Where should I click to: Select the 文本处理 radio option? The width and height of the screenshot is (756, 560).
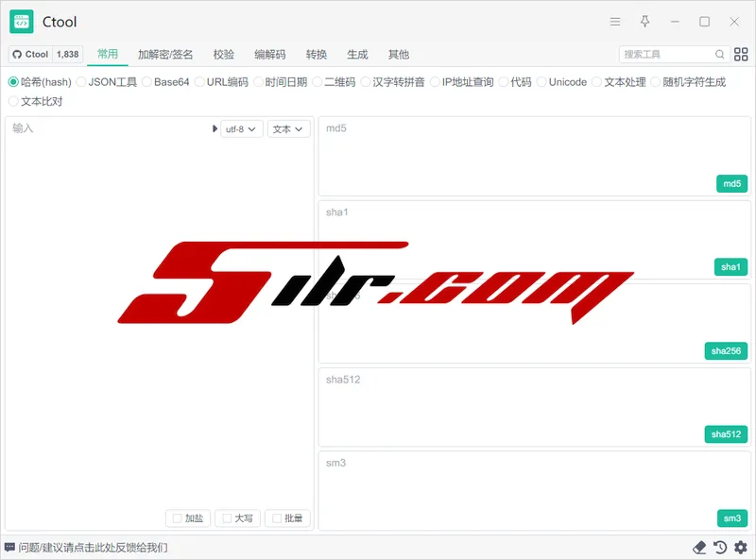pos(619,82)
